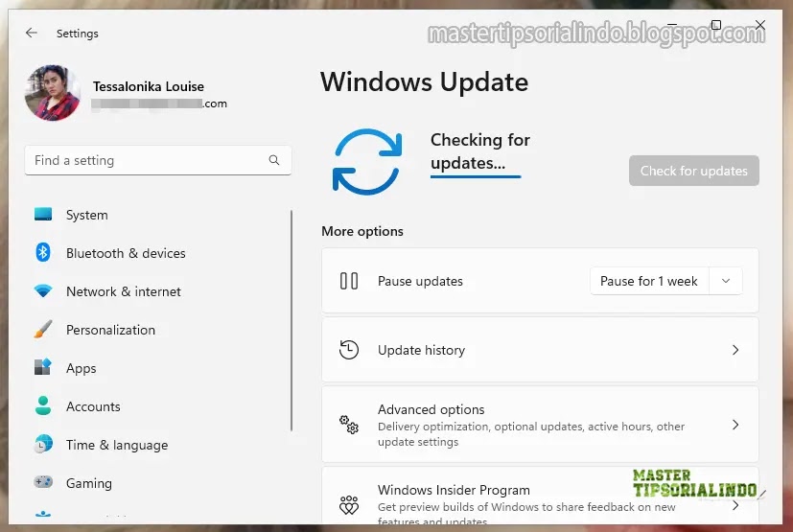Expand the pause duration dropdown arrow

[726, 281]
